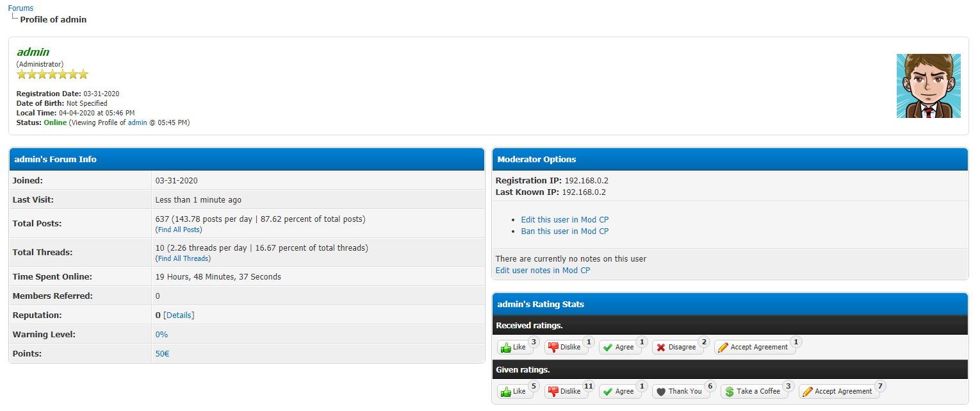Click the Registration IP 192.168.0.2 text
The height and width of the screenshot is (411, 980).
point(551,181)
